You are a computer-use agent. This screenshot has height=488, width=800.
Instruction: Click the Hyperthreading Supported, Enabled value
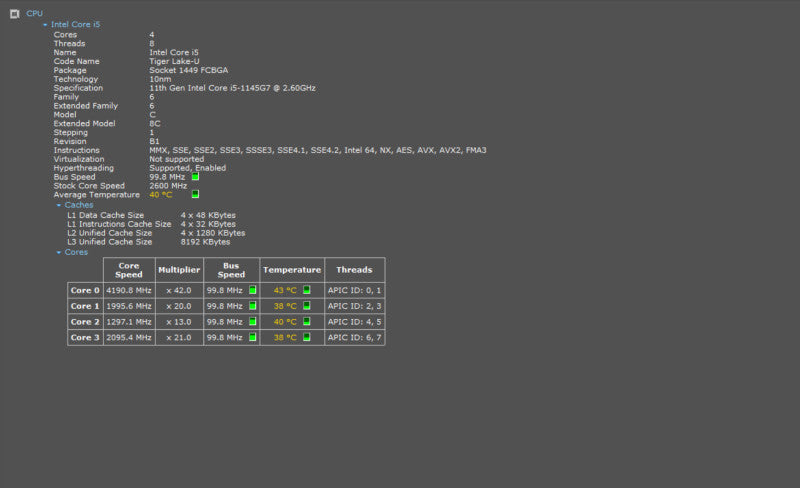[x=188, y=168]
